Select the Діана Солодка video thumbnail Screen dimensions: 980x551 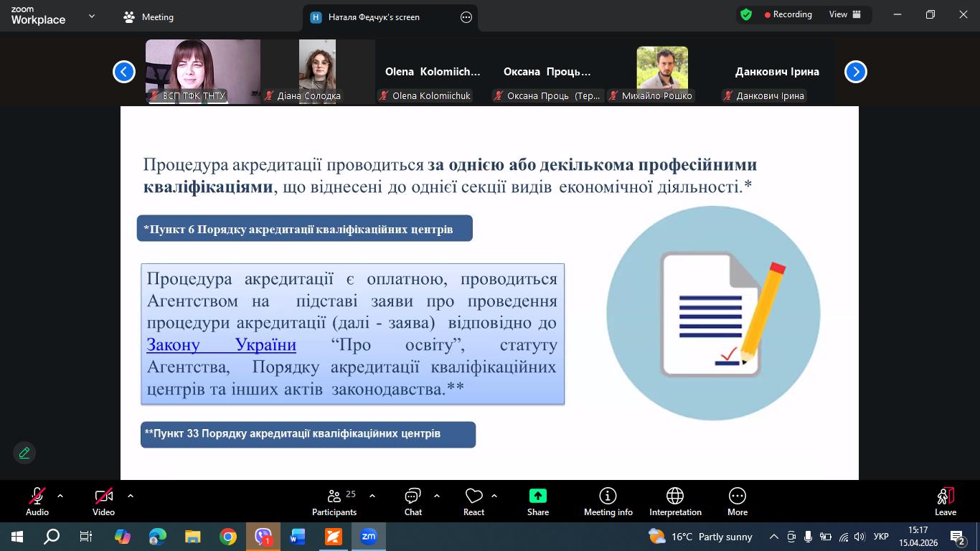pyautogui.click(x=318, y=72)
